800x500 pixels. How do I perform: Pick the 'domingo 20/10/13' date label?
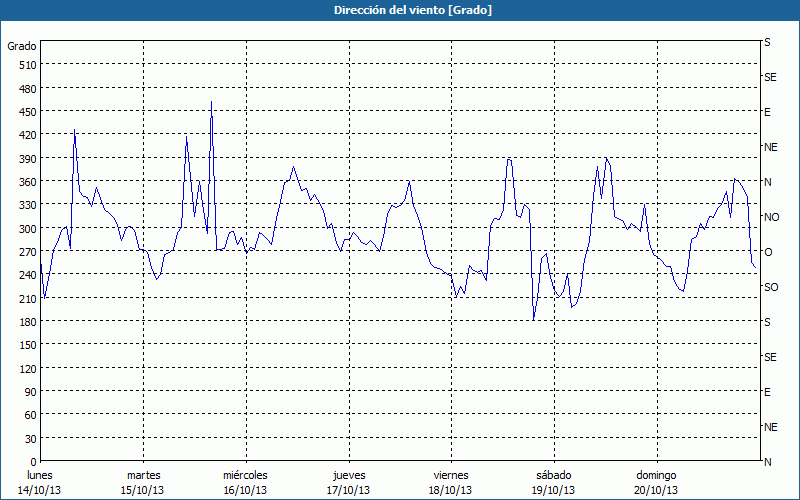pos(656,483)
